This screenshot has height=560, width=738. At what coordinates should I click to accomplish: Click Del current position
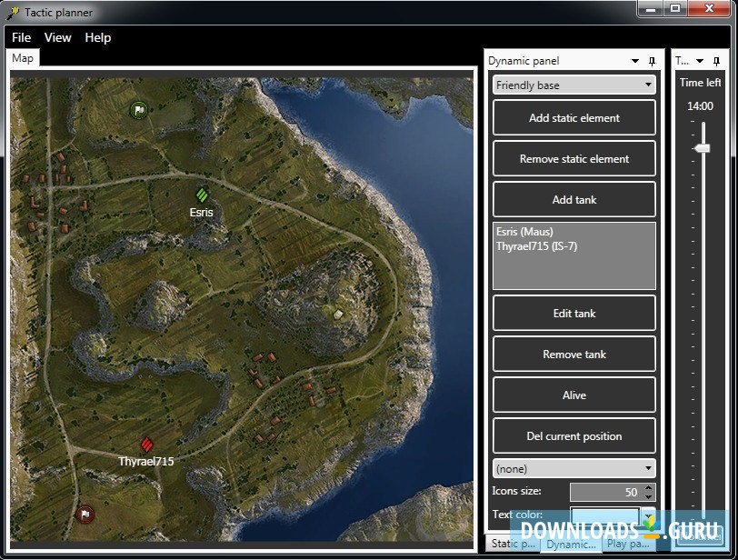click(x=573, y=435)
